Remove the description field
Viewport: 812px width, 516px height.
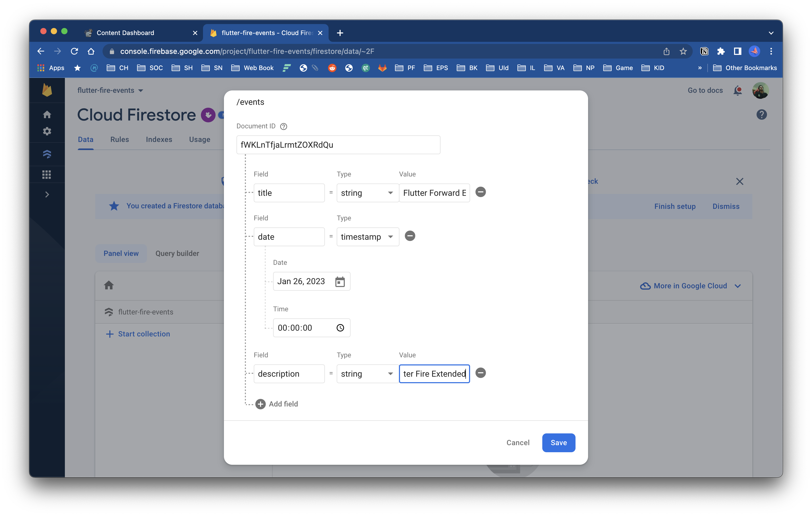click(x=481, y=373)
